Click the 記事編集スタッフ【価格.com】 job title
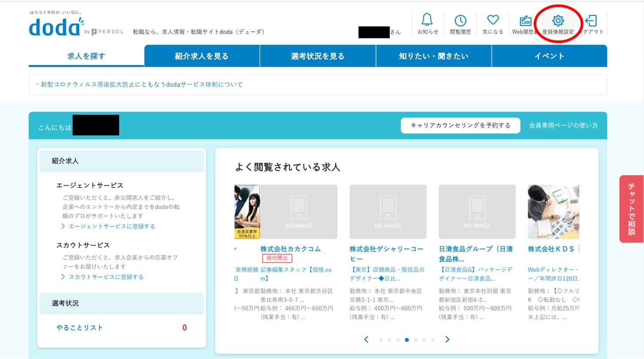The width and height of the screenshot is (644, 359). (x=296, y=274)
